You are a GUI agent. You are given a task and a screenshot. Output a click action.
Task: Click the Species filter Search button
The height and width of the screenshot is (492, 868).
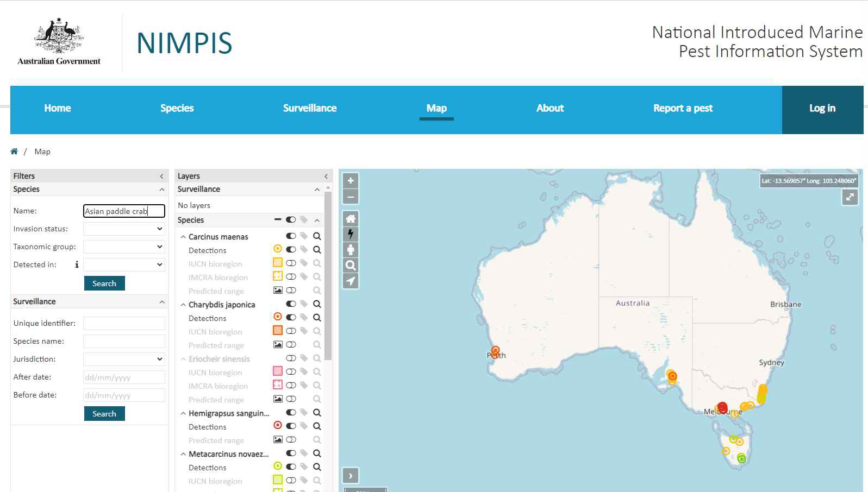104,283
